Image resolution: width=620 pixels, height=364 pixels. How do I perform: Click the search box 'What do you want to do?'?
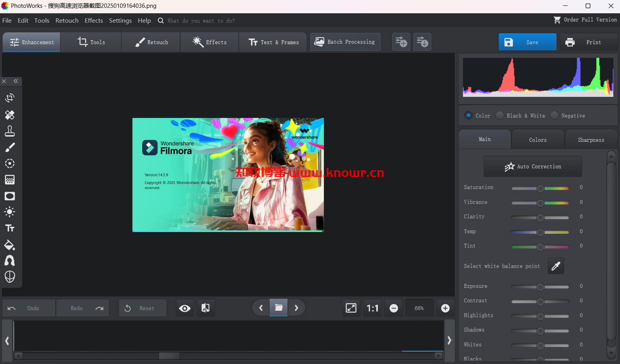click(201, 21)
